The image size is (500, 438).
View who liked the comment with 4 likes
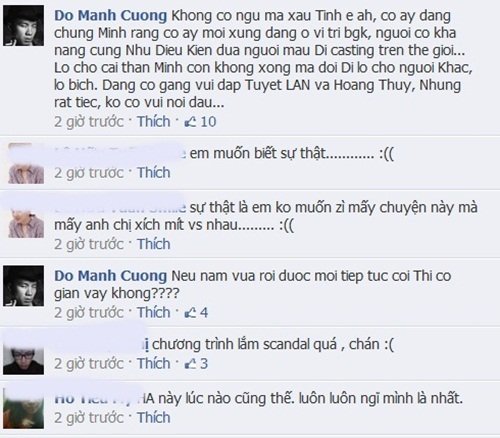(196, 313)
